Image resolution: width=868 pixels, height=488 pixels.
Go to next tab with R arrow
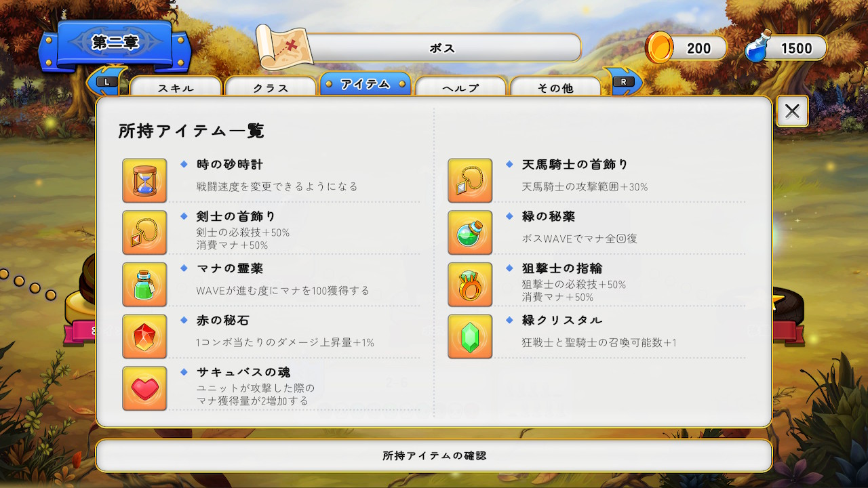[623, 81]
